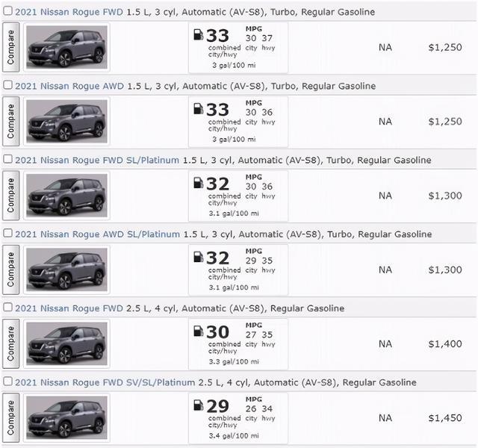The image size is (478, 448).
Task: Click fuel pump icon next to 29 MPG rating
Action: click(x=199, y=405)
